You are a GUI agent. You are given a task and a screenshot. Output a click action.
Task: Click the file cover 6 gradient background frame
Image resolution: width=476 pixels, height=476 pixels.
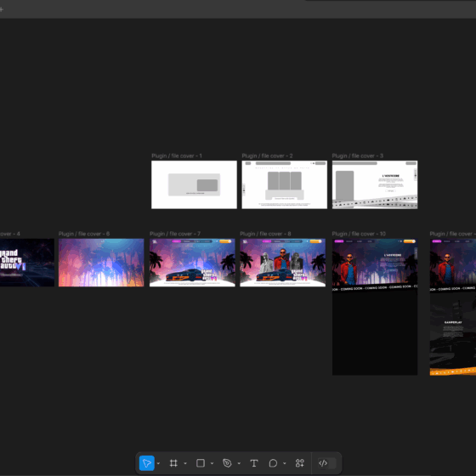click(x=101, y=263)
